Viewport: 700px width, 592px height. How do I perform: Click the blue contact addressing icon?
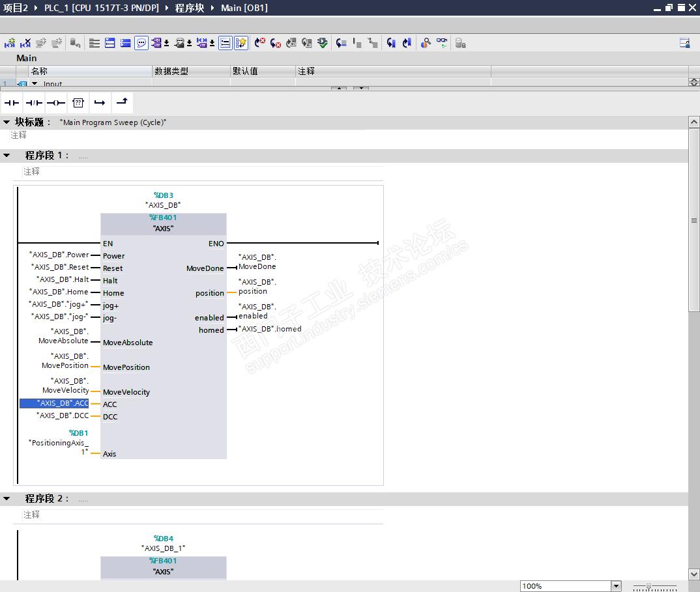(x=202, y=43)
